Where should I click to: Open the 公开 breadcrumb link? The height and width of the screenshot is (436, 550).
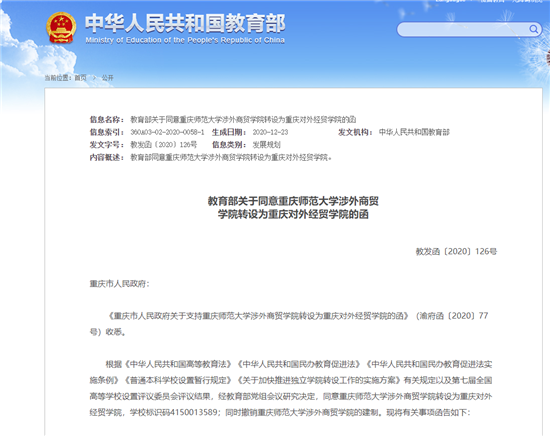107,78
